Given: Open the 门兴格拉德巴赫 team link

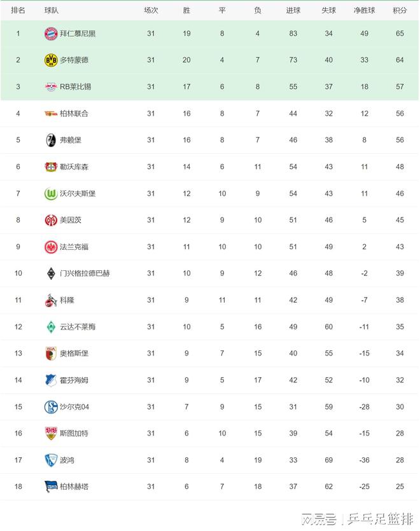Looking at the screenshot, I should pos(85,273).
